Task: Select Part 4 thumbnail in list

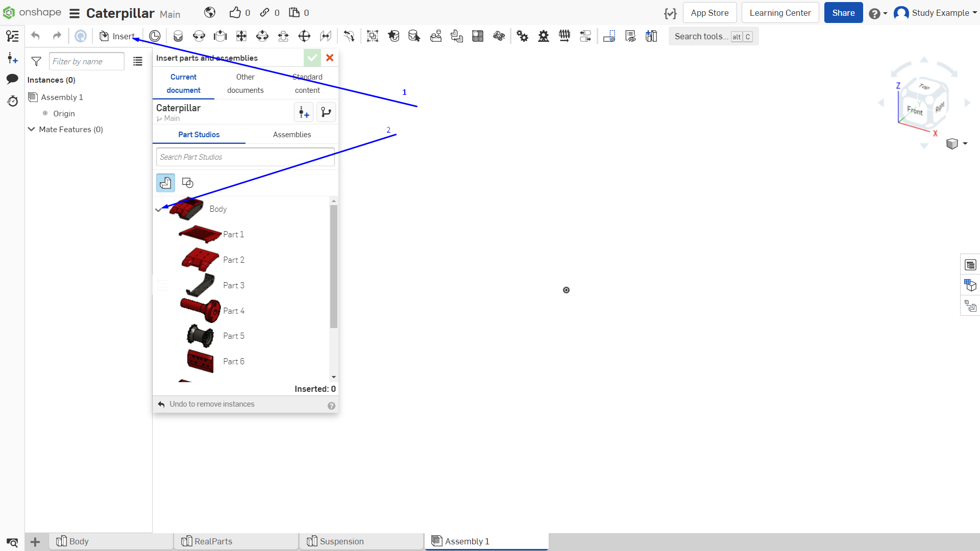Action: (201, 310)
